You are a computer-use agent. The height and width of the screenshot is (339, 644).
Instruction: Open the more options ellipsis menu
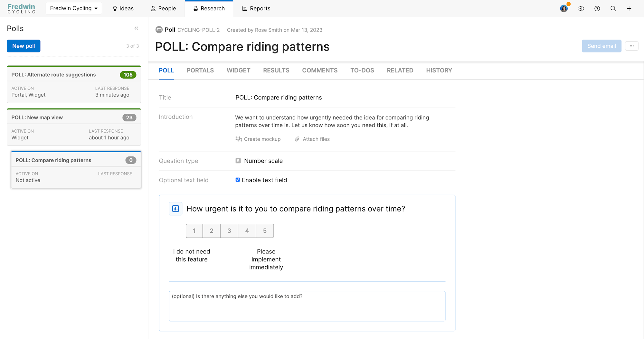pos(631,46)
